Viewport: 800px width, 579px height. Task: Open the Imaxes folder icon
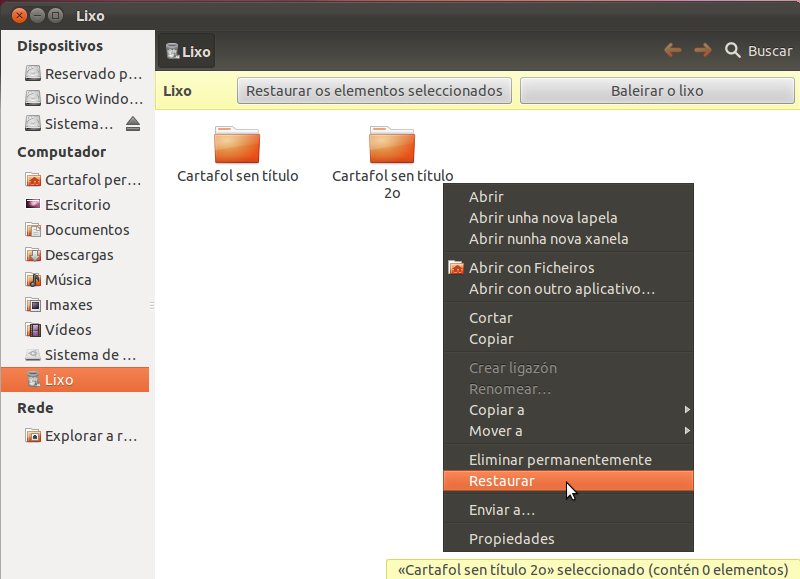(33, 305)
